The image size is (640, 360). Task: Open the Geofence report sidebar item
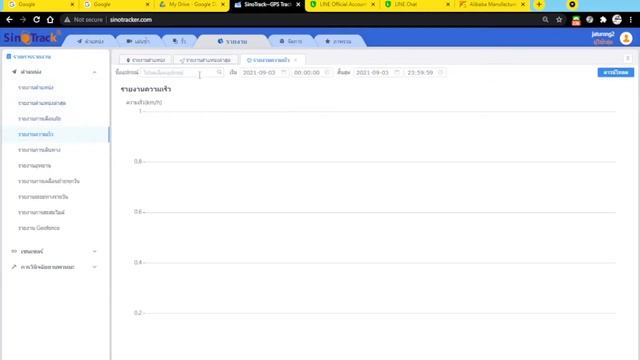tap(39, 228)
